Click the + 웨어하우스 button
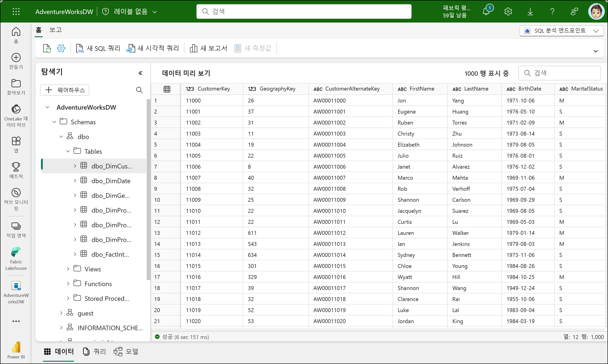The width and height of the screenshot is (608, 364). (x=65, y=90)
